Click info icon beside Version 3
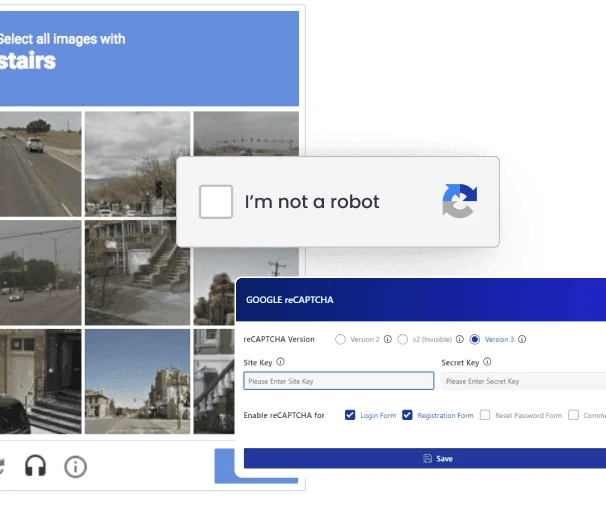The image size is (606, 524). [522, 339]
